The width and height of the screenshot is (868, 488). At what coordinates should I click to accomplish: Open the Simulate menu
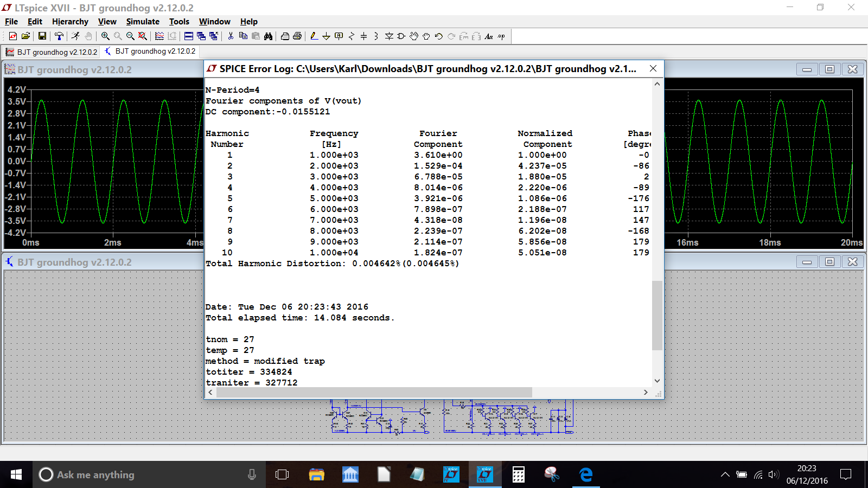pyautogui.click(x=143, y=22)
